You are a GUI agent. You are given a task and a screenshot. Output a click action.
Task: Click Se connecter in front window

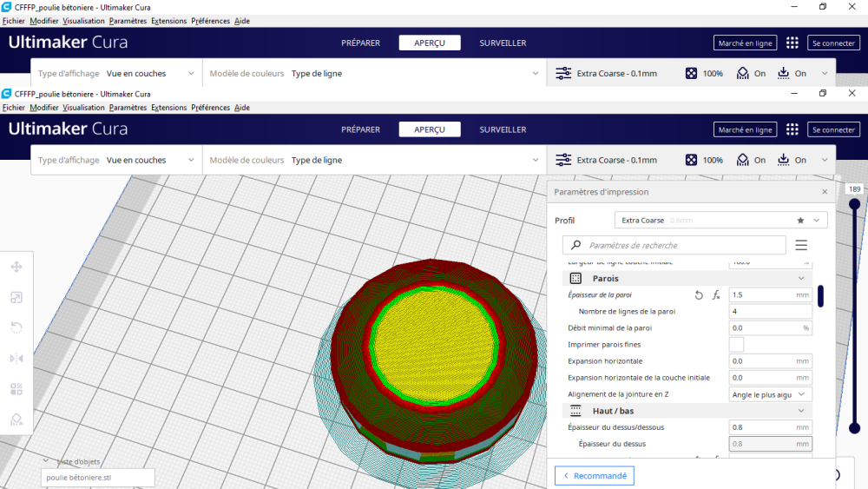coord(833,129)
